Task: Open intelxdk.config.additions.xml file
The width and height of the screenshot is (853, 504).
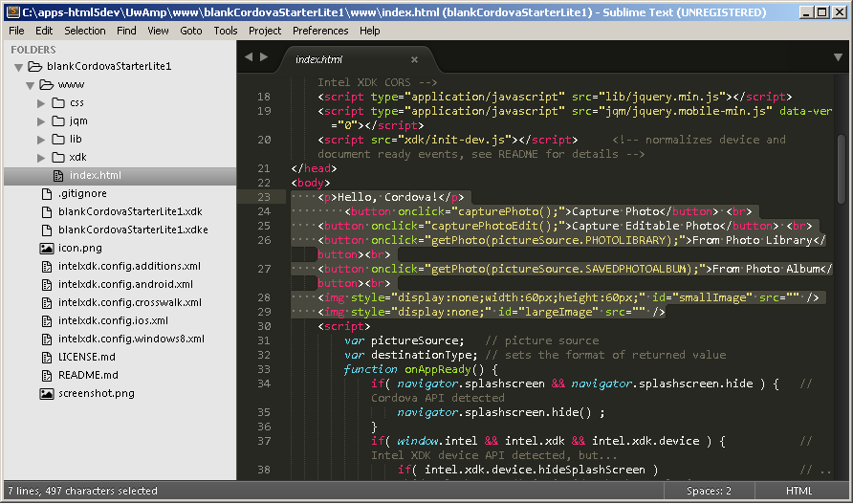Action: click(x=129, y=266)
